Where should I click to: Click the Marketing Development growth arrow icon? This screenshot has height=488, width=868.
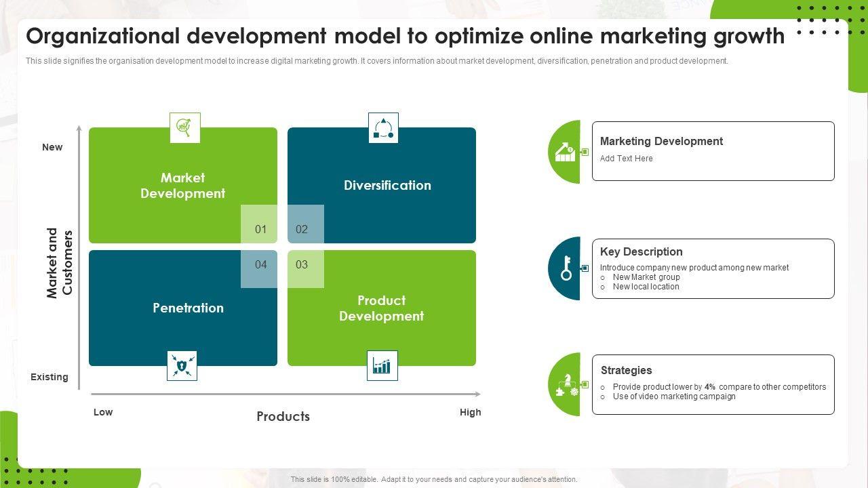(x=566, y=152)
